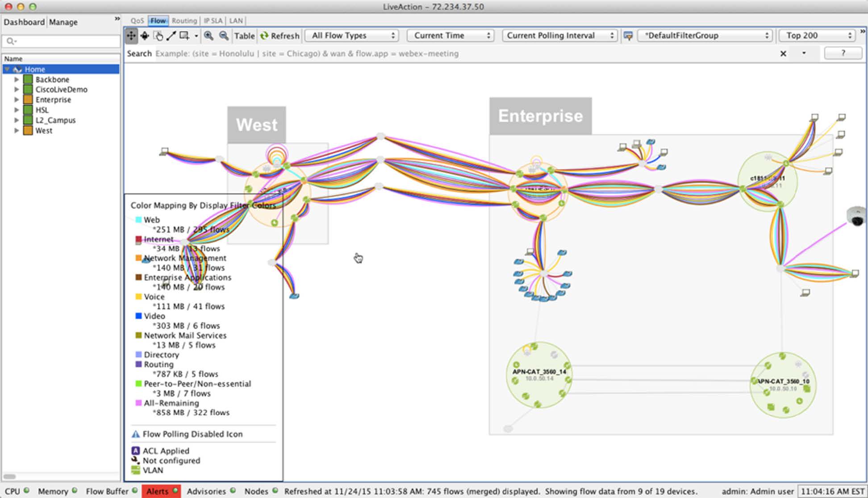Click the flow Search input field

[464, 54]
